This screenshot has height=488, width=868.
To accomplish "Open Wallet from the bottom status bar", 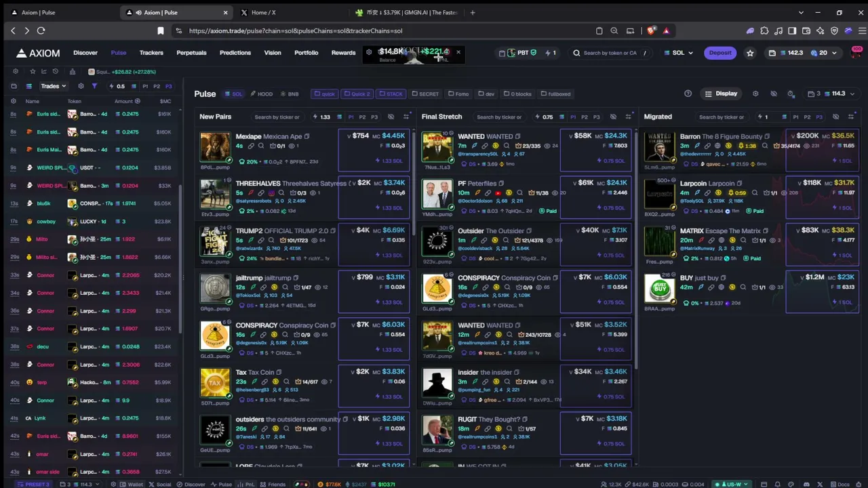I will 132,484.
